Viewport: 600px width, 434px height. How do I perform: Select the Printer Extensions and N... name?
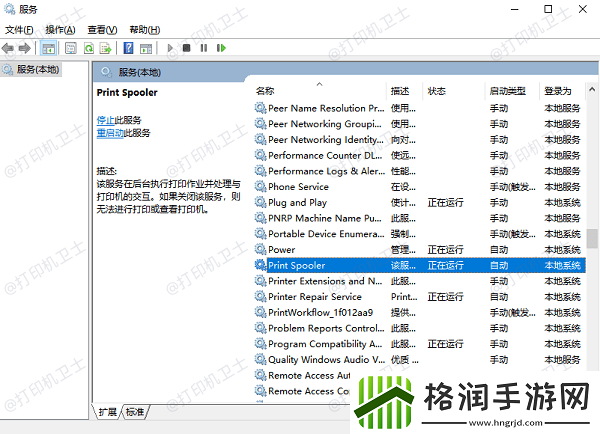click(325, 281)
